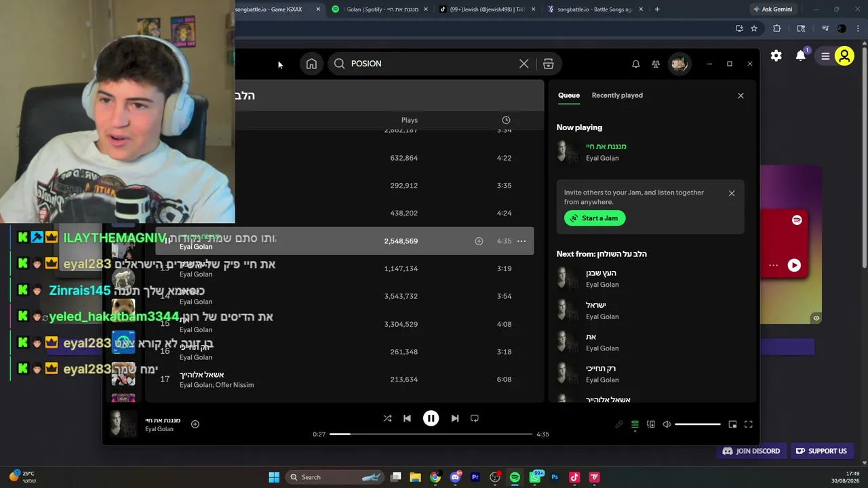This screenshot has width=868, height=488.
Task: Enter Spotify full screen mode
Action: [749, 424]
